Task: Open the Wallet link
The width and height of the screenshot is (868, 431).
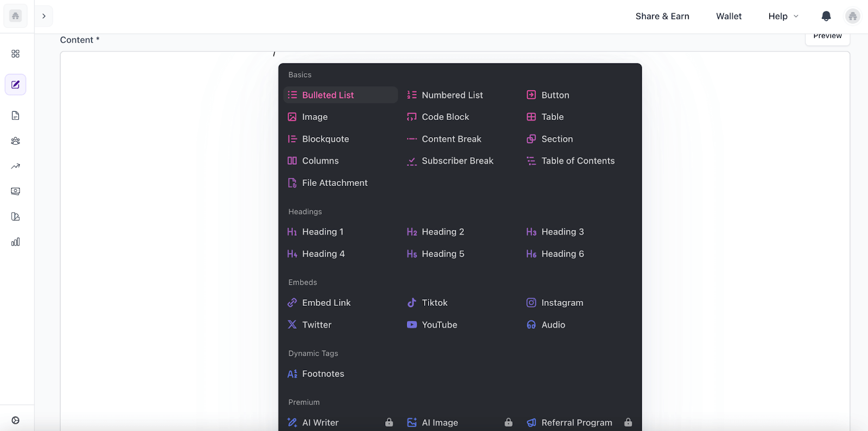Action: 729,16
